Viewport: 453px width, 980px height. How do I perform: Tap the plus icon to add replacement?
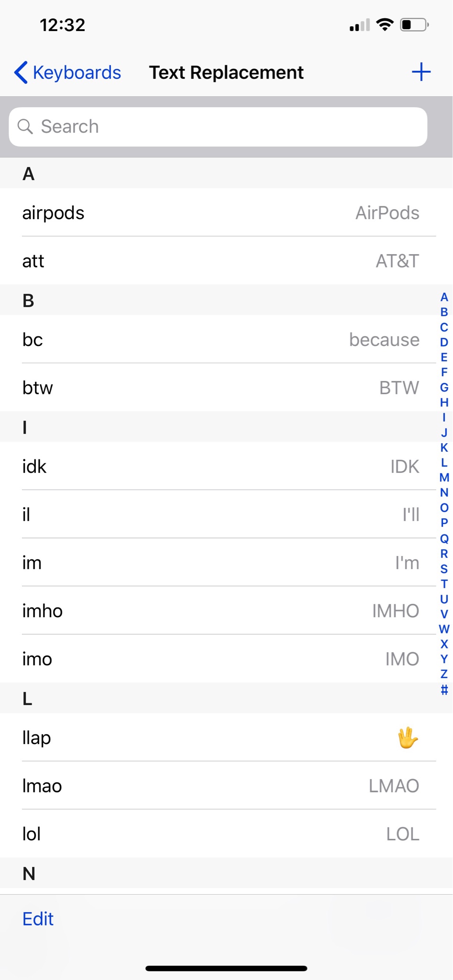421,72
